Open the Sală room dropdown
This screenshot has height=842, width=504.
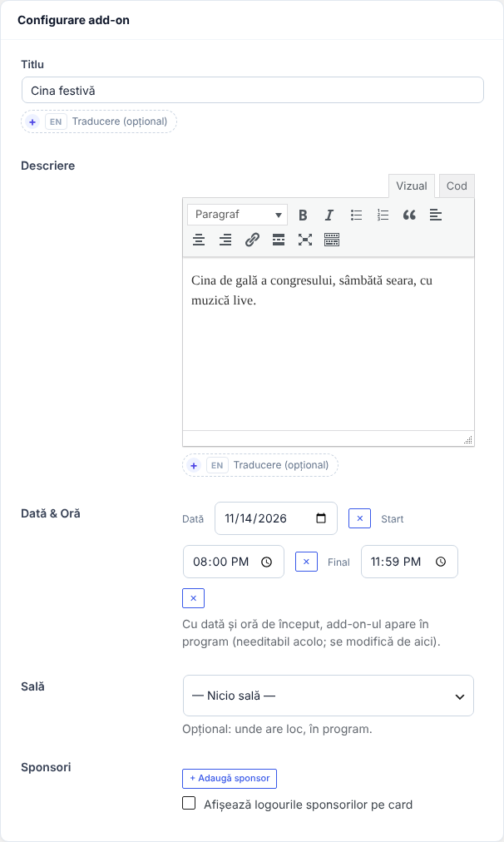click(x=329, y=696)
